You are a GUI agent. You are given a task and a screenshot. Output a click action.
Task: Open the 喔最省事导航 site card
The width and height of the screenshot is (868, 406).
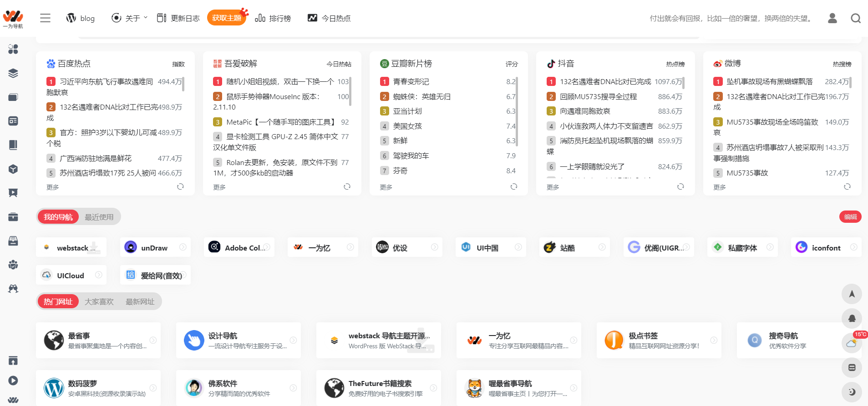519,388
